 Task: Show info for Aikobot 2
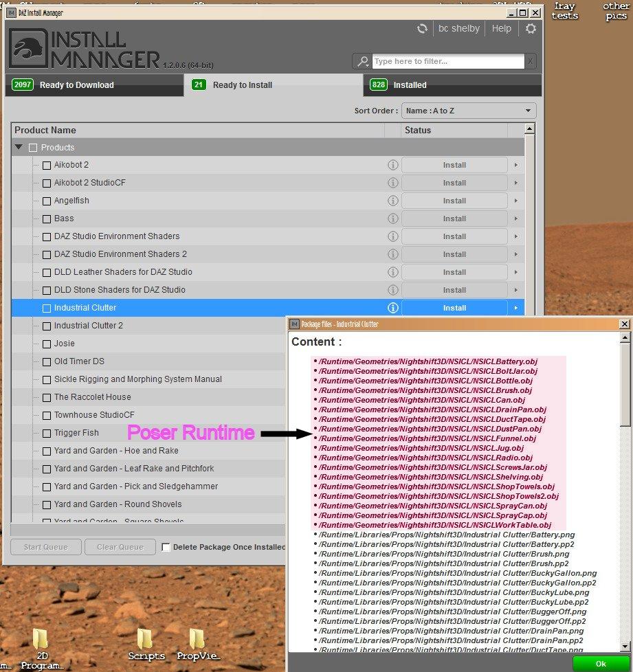click(392, 165)
